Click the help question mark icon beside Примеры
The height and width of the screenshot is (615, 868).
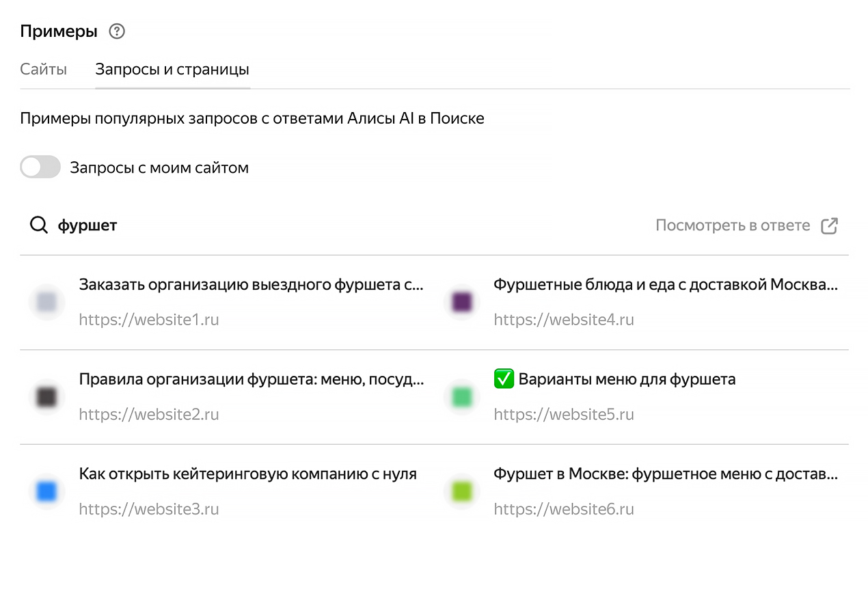(x=117, y=31)
